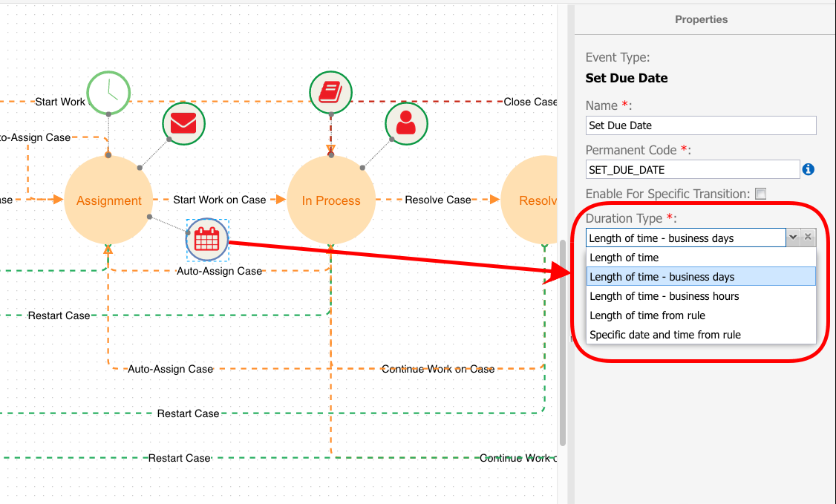Choose 'Specific date and time from rule' option

(x=701, y=335)
